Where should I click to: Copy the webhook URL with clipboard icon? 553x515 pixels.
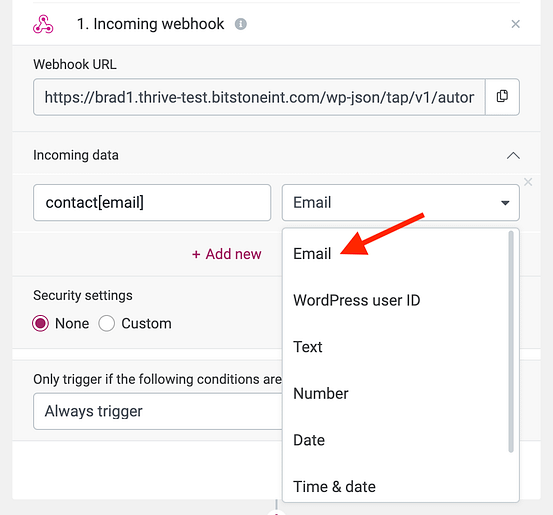pos(502,97)
